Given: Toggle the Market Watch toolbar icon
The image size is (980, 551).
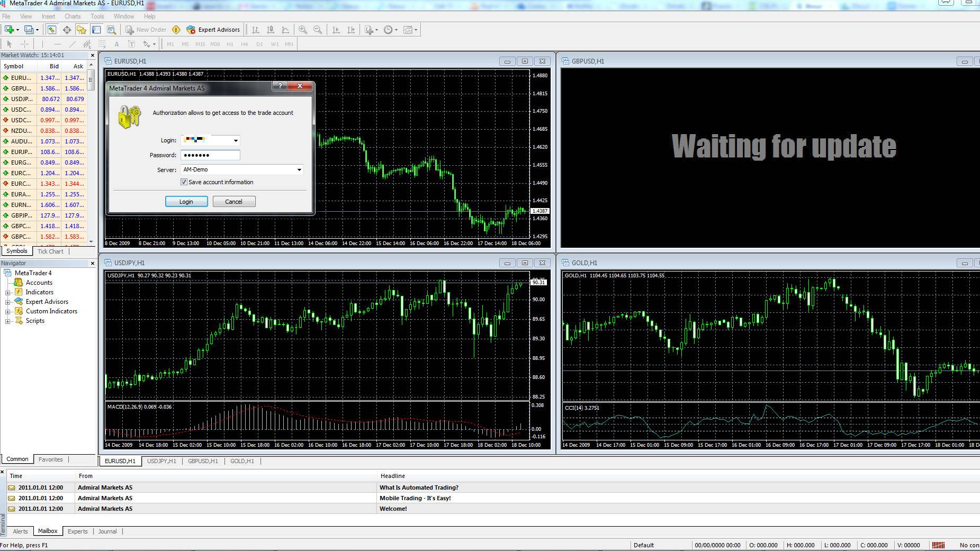Looking at the screenshot, I should [51, 30].
